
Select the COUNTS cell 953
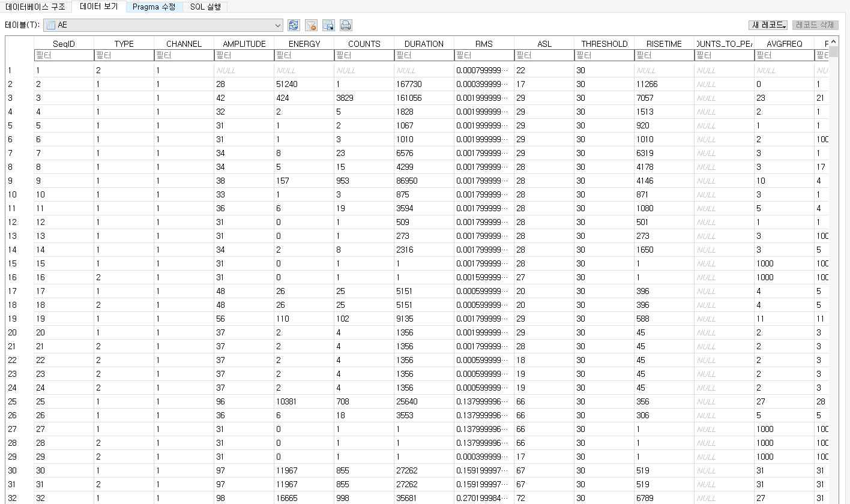tap(364, 181)
